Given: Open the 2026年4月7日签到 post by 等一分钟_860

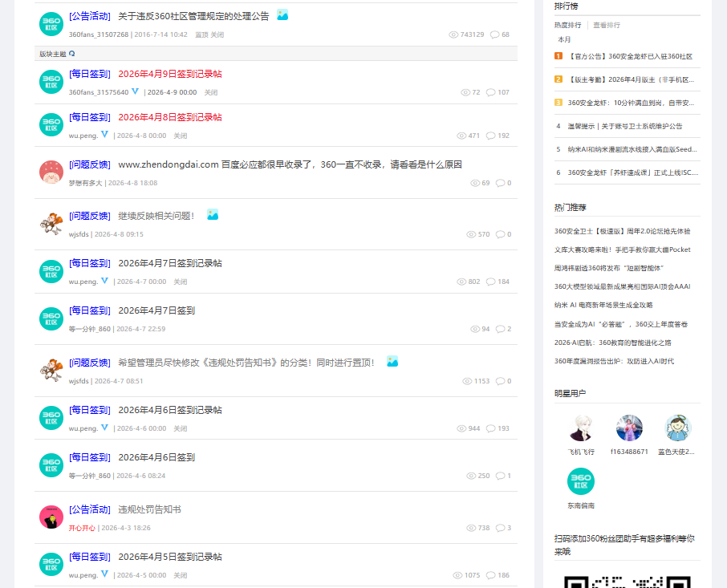Looking at the screenshot, I should coord(156,310).
